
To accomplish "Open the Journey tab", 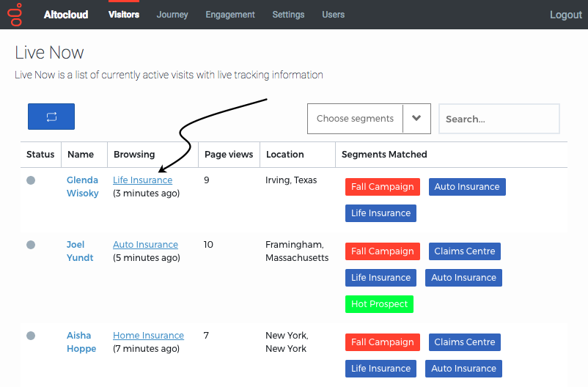I will pyautogui.click(x=172, y=15).
